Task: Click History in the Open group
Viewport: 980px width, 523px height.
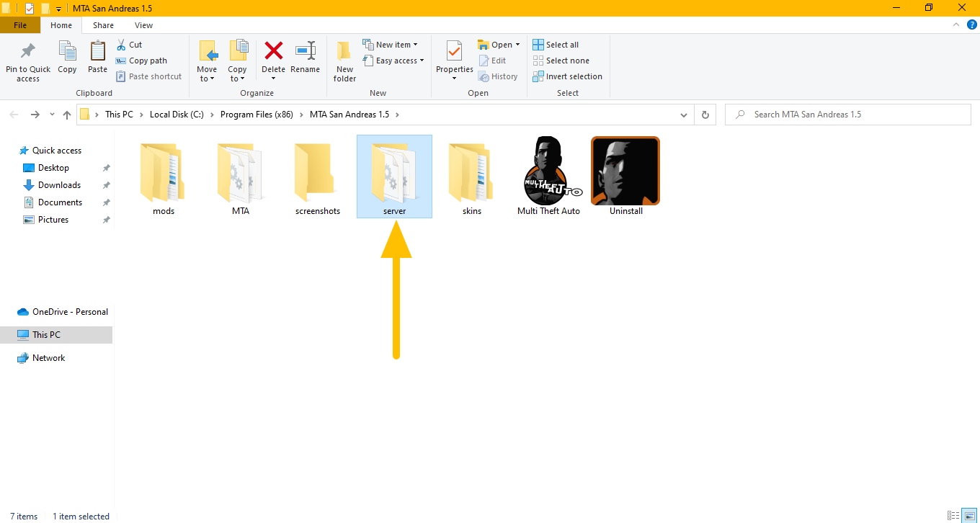Action: click(498, 76)
